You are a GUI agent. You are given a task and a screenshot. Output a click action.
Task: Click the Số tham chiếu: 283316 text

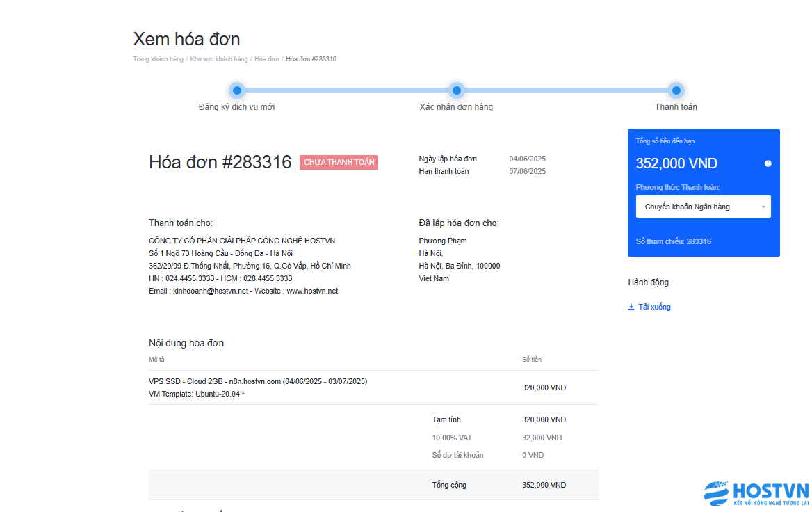pos(673,241)
